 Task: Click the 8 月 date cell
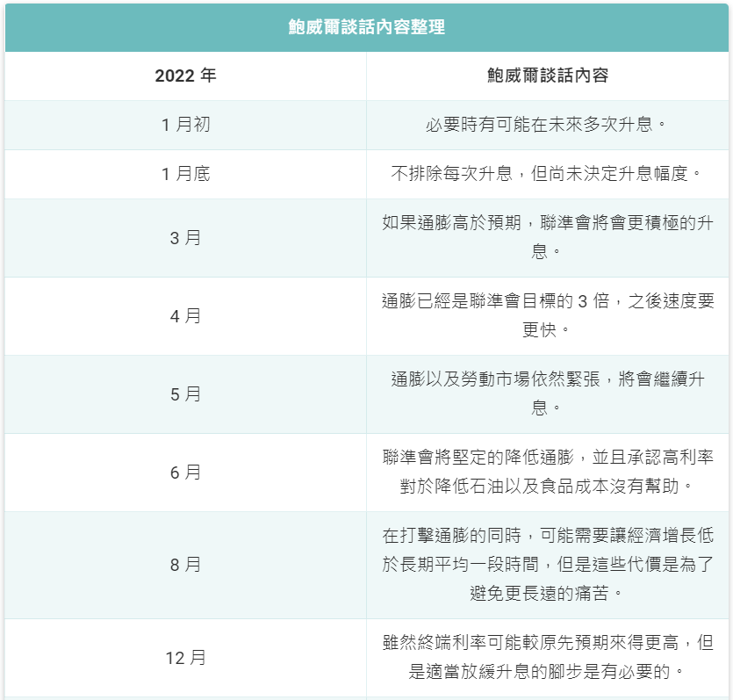[185, 565]
